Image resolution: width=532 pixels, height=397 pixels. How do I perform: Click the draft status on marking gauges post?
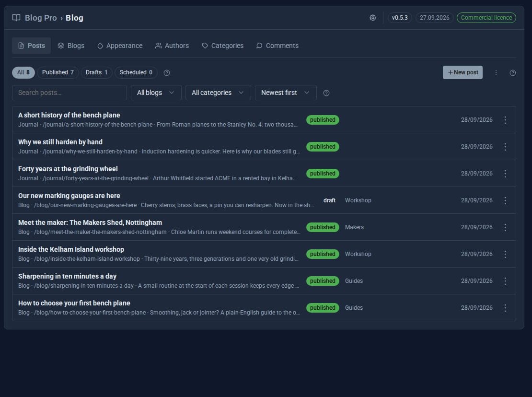coord(329,200)
